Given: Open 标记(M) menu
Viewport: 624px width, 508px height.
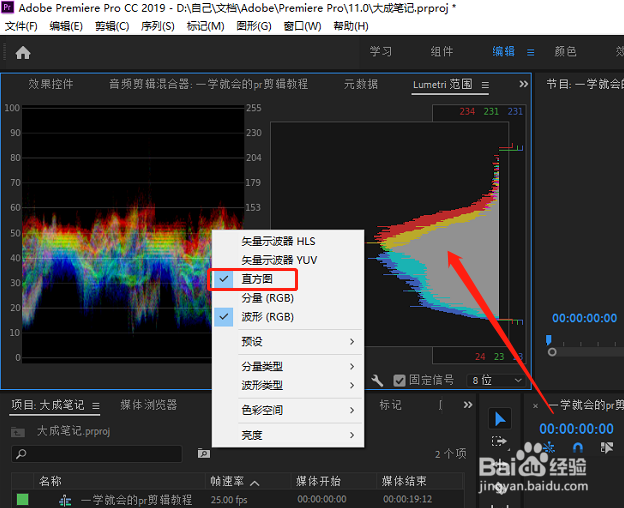Looking at the screenshot, I should click(205, 26).
